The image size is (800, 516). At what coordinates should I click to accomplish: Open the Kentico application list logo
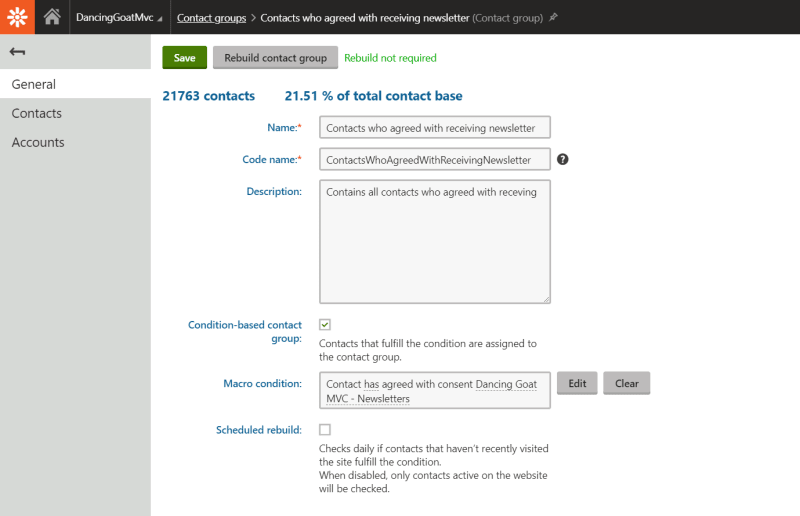click(x=17, y=17)
